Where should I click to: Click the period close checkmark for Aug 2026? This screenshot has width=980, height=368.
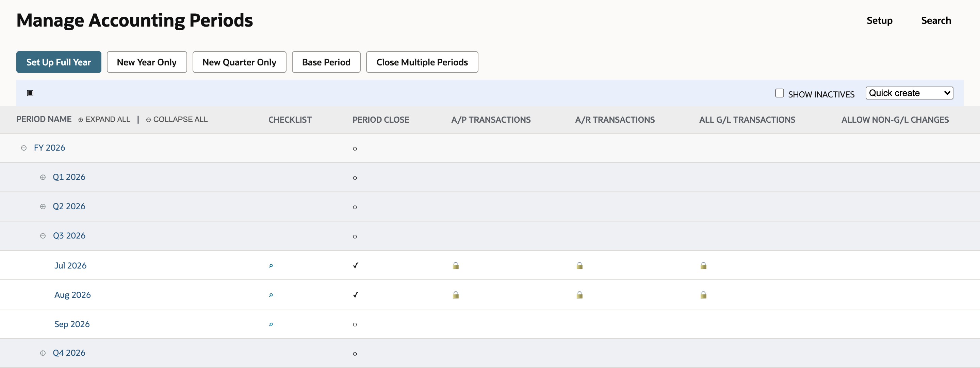tap(355, 295)
